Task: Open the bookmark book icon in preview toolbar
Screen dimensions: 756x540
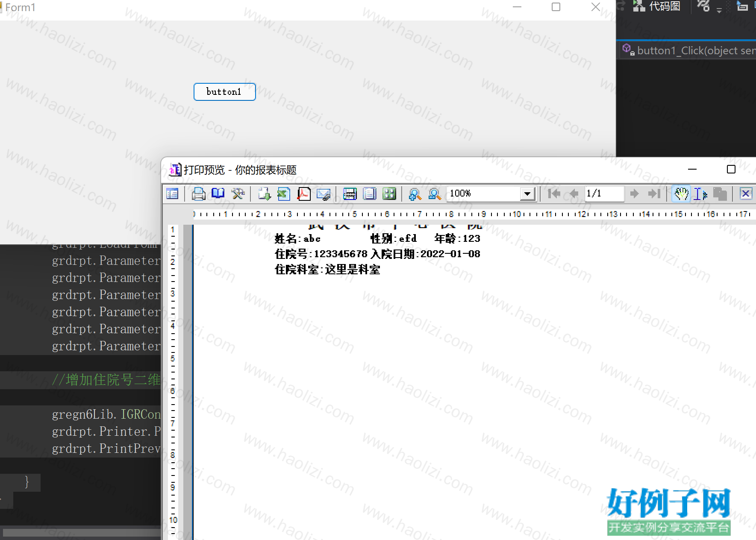Action: pos(218,194)
